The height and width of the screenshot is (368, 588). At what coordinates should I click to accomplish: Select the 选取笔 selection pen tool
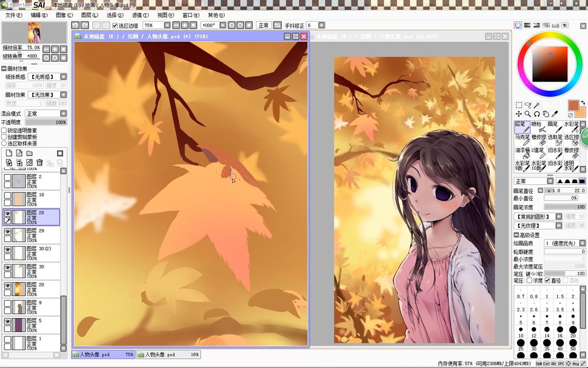pos(554,141)
